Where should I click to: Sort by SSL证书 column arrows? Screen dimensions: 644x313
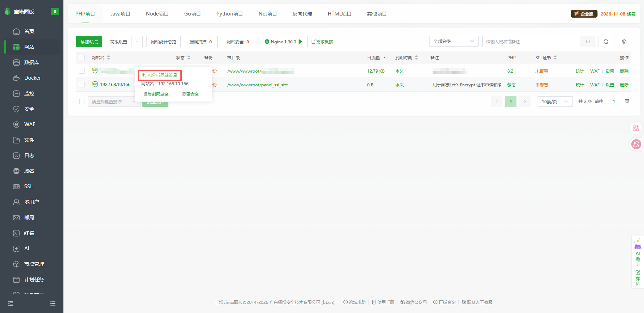[x=555, y=57]
